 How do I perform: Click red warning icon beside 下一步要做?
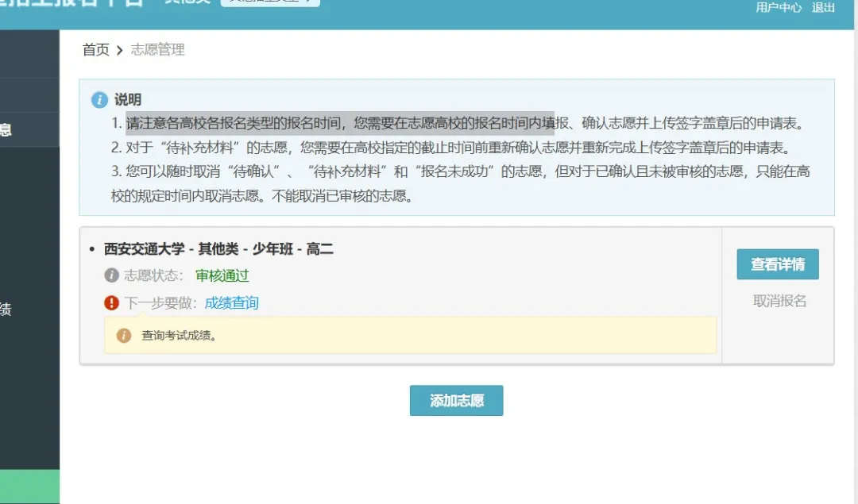[x=112, y=302]
